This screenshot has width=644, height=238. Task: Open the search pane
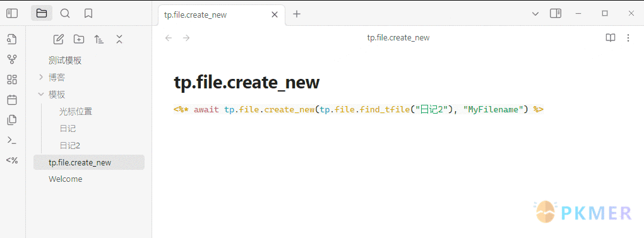point(65,13)
